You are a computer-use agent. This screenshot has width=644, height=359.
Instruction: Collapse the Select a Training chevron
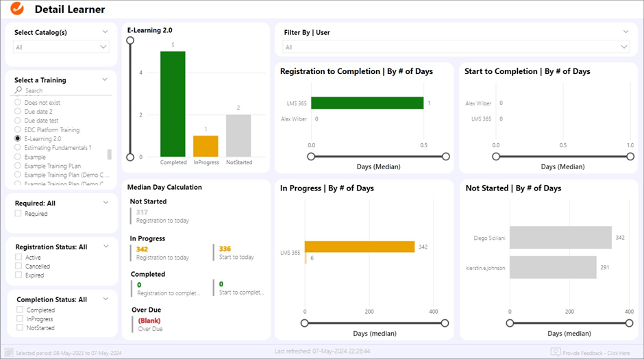tap(105, 79)
